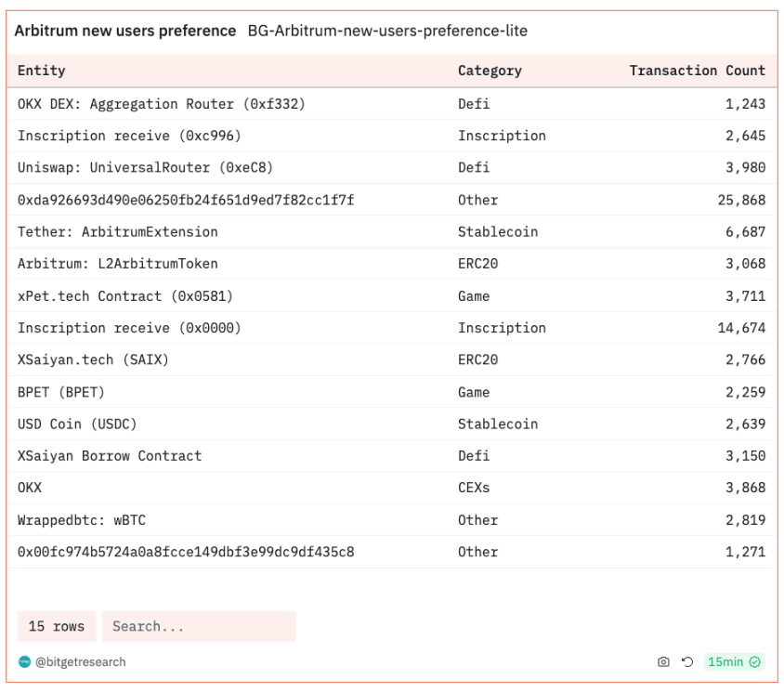Select the Uniswap UniversalRouter entity cell
784x692 pixels.
pyautogui.click(x=146, y=167)
